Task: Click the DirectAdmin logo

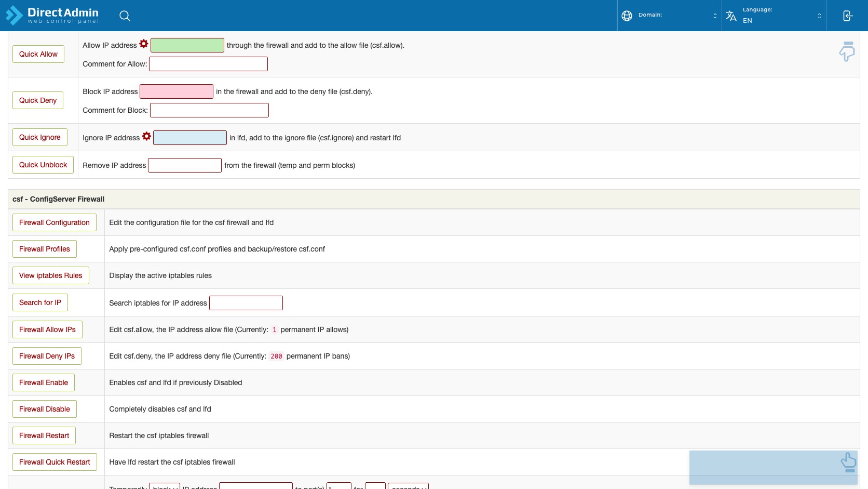Action: (52, 16)
